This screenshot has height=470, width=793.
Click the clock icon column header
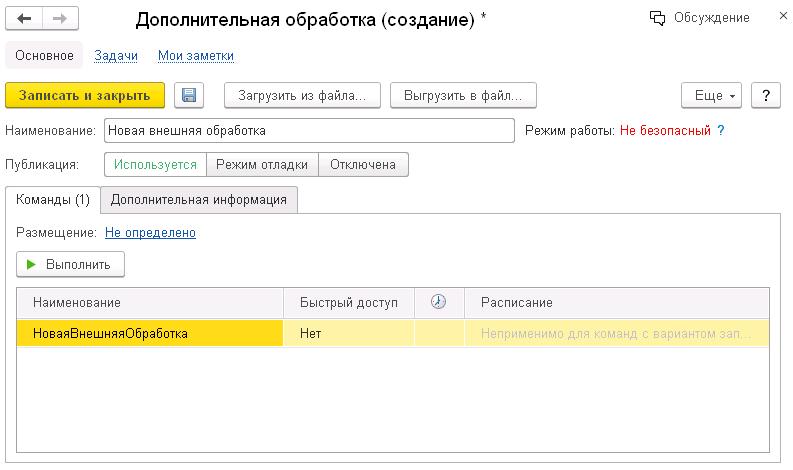[x=438, y=302]
